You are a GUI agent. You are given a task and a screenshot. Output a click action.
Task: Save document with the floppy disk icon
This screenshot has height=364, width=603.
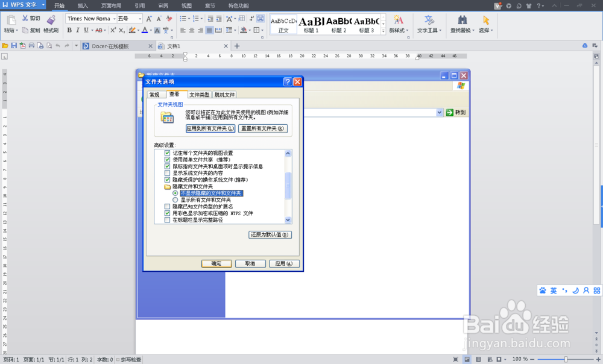pyautogui.click(x=14, y=46)
